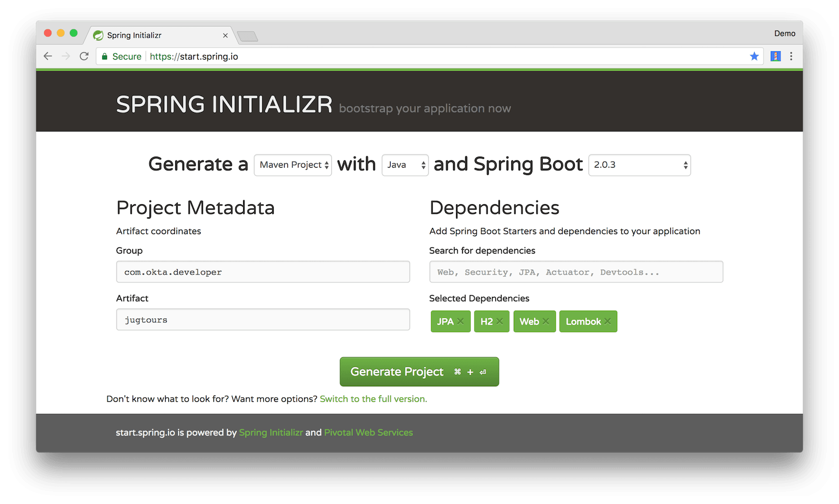Screen dimensions: 839x504
Task: Remove the Web dependency via its X
Action: tap(546, 321)
